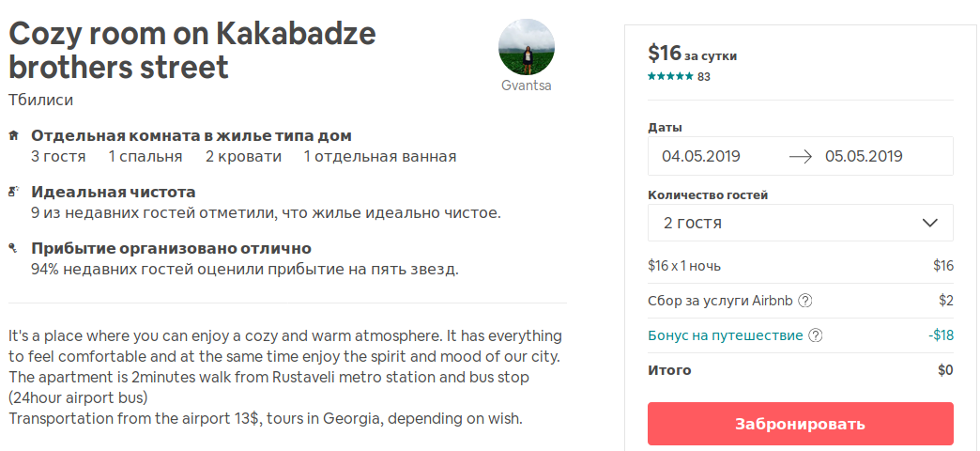
Task: Click the arrow between the two dates
Action: (801, 156)
